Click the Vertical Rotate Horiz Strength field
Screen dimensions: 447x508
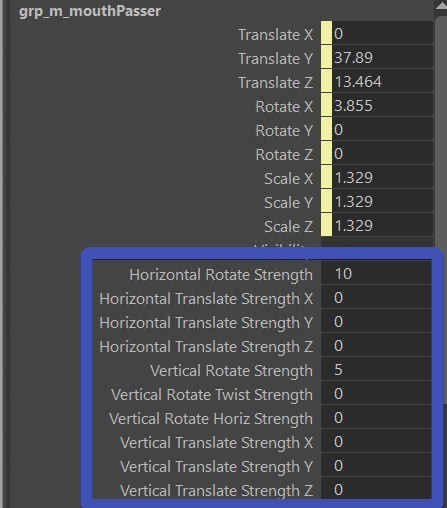[376, 417]
